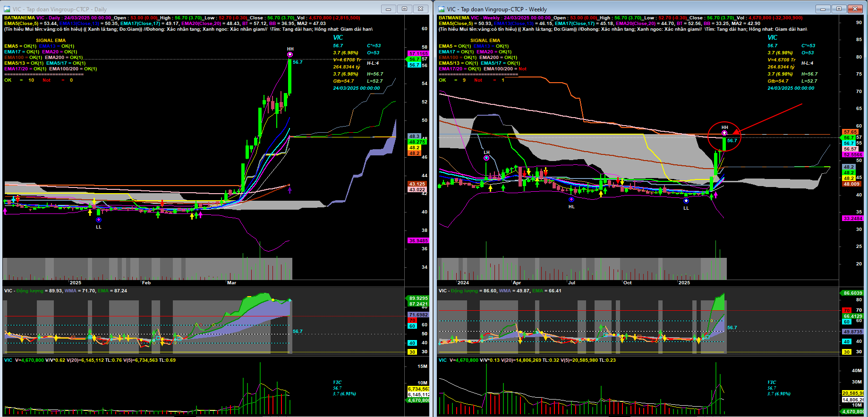Viewport: 868px width, 417px height.
Task: Click the 'BATMANEMA' indicator name in Daily
Action: pyautogui.click(x=19, y=18)
